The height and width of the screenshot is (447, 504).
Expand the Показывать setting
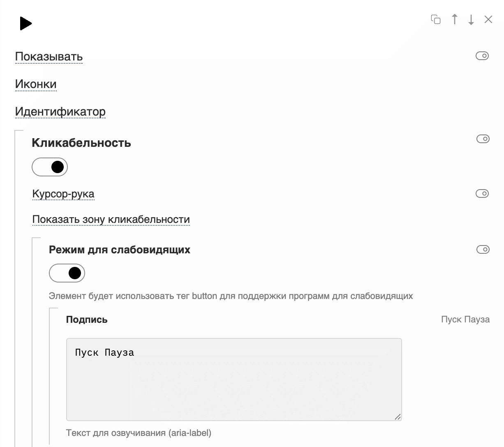(49, 57)
